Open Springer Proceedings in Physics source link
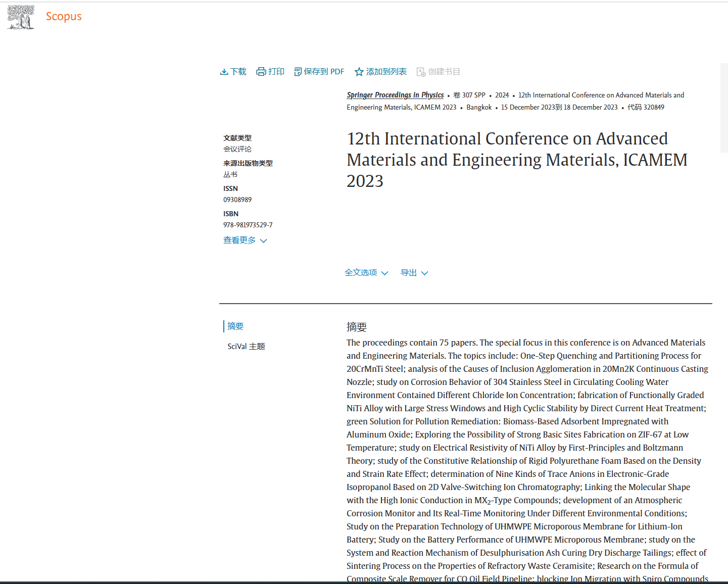728x584 pixels. [395, 95]
